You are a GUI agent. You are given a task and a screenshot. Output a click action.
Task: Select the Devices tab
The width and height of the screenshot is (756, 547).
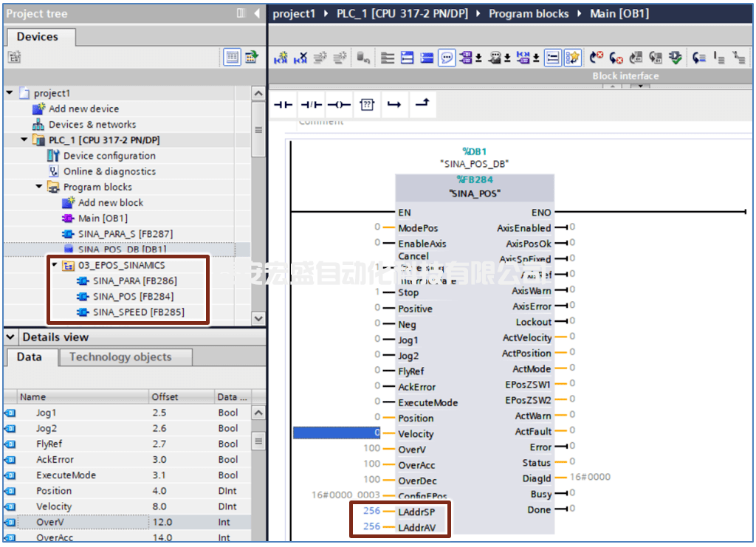37,36
